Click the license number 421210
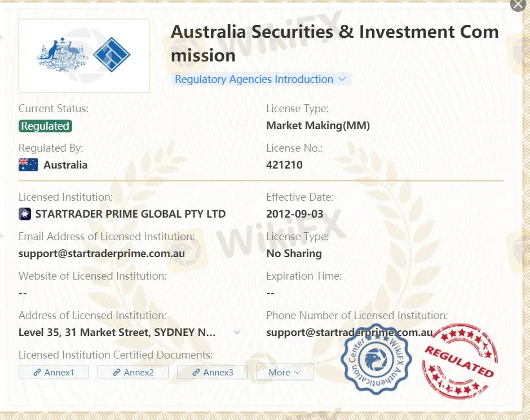This screenshot has width=530, height=420. click(284, 165)
